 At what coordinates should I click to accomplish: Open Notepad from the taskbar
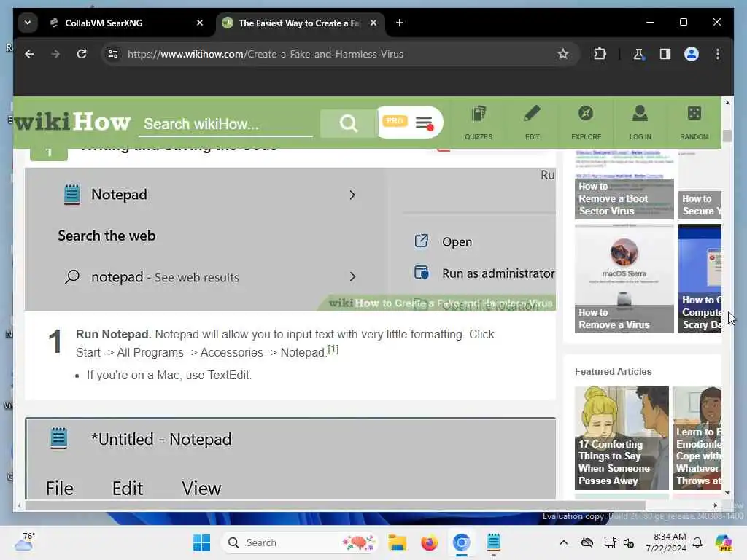[x=494, y=542]
